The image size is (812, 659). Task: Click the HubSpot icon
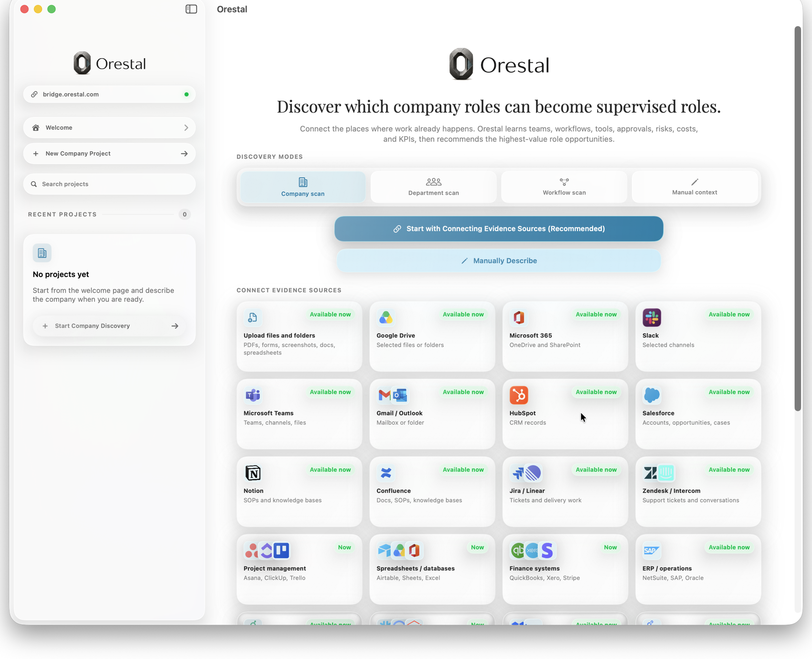(519, 395)
